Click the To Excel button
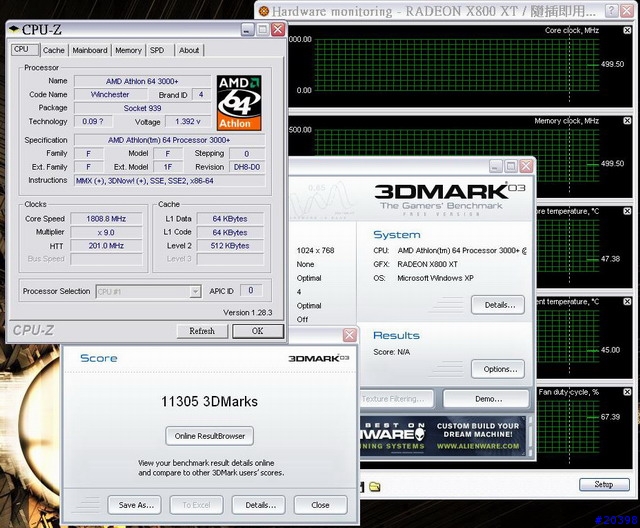 [196, 505]
